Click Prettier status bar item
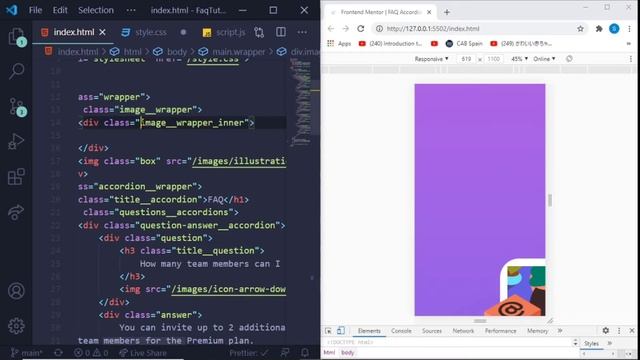 coord(249,353)
